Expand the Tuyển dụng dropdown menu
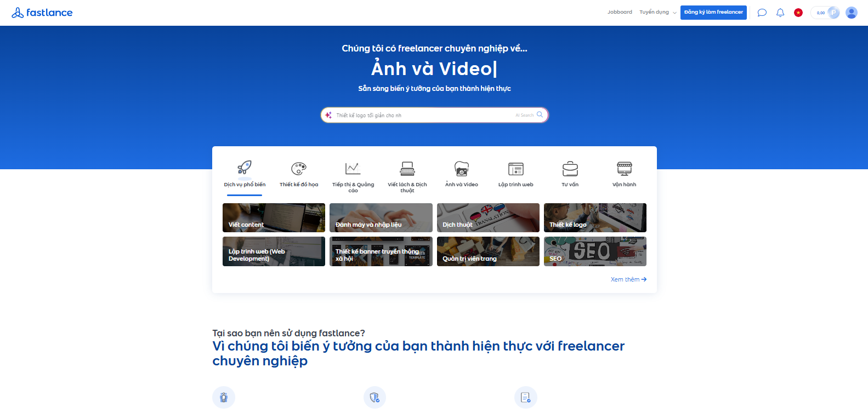Screen dimensions: 868x413 pyautogui.click(x=657, y=12)
